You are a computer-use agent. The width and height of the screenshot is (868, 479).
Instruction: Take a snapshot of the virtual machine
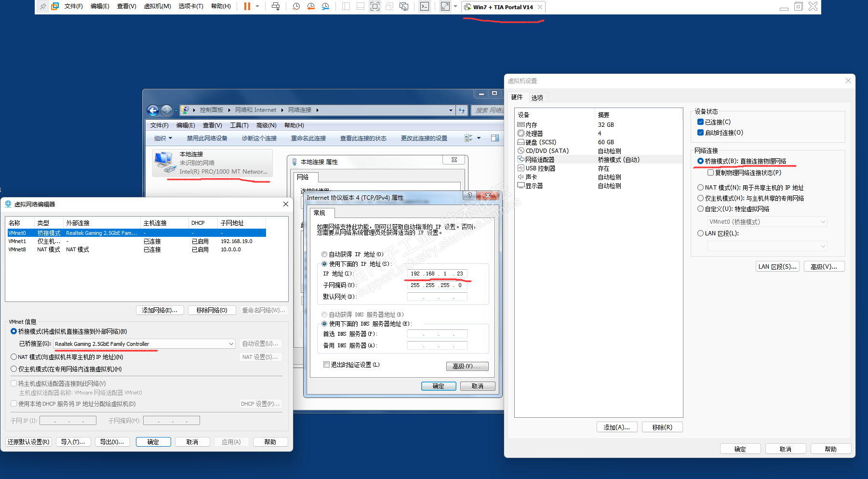click(x=296, y=7)
